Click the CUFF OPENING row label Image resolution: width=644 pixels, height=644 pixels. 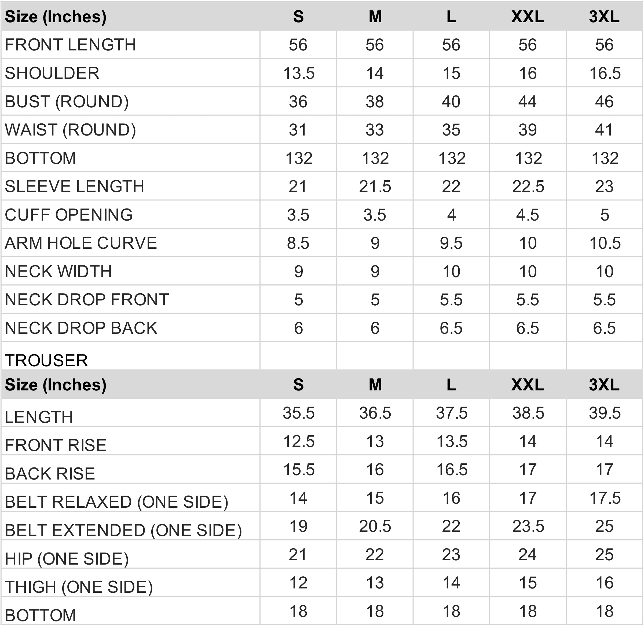(x=69, y=215)
